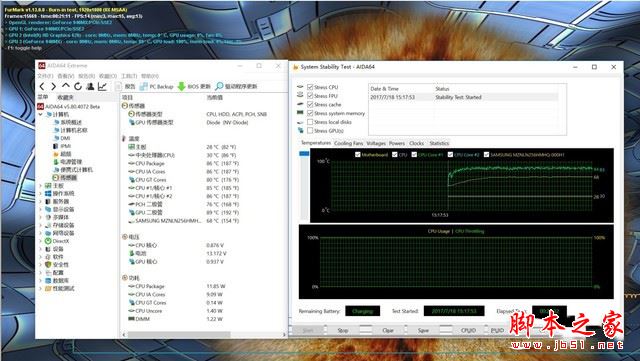Click the up-level arrow in AIDA64 toolbar
The width and height of the screenshot is (640, 361).
pyautogui.click(x=65, y=86)
